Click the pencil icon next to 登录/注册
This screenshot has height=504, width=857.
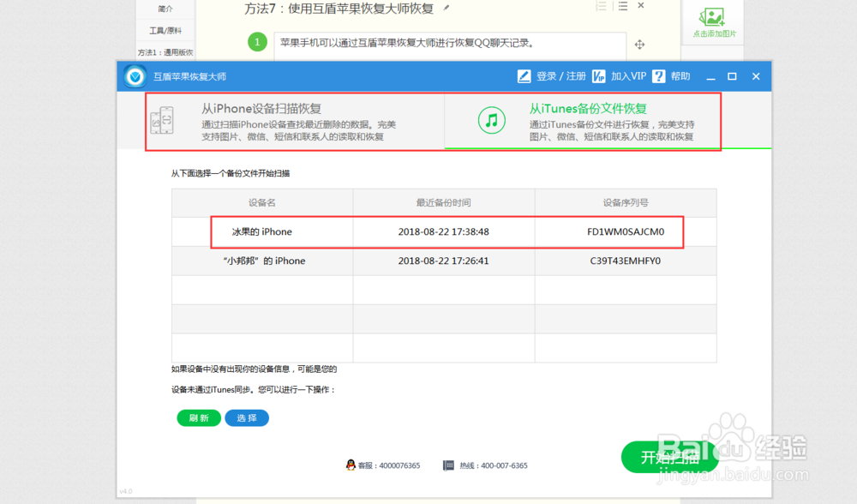524,76
